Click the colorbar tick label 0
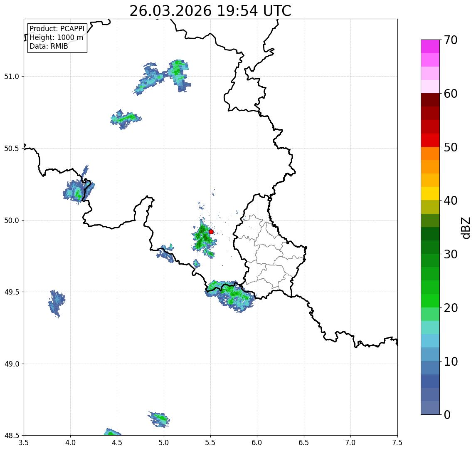 pos(447,414)
